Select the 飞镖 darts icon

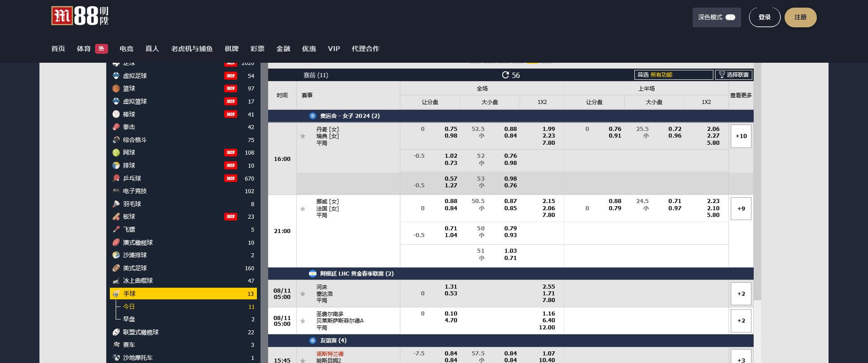tap(116, 229)
